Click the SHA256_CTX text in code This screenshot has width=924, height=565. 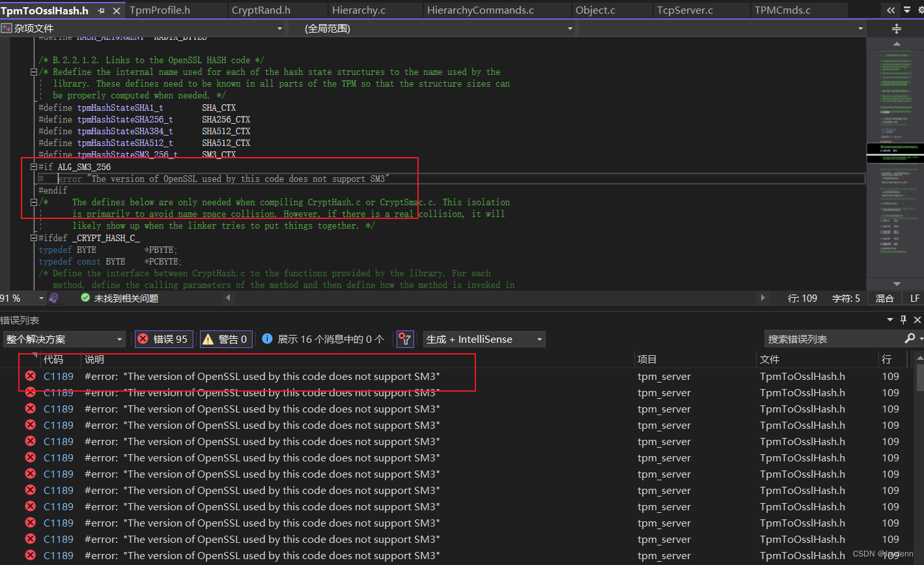pyautogui.click(x=226, y=119)
